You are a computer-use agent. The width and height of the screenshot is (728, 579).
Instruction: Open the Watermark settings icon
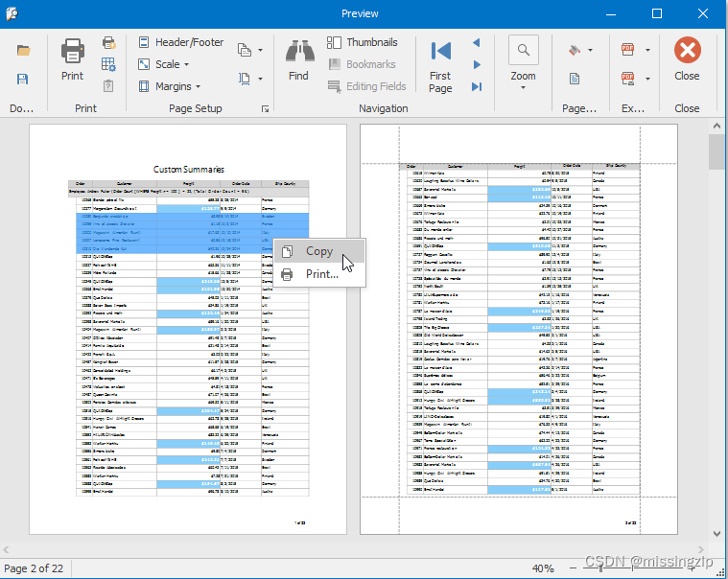click(575, 79)
